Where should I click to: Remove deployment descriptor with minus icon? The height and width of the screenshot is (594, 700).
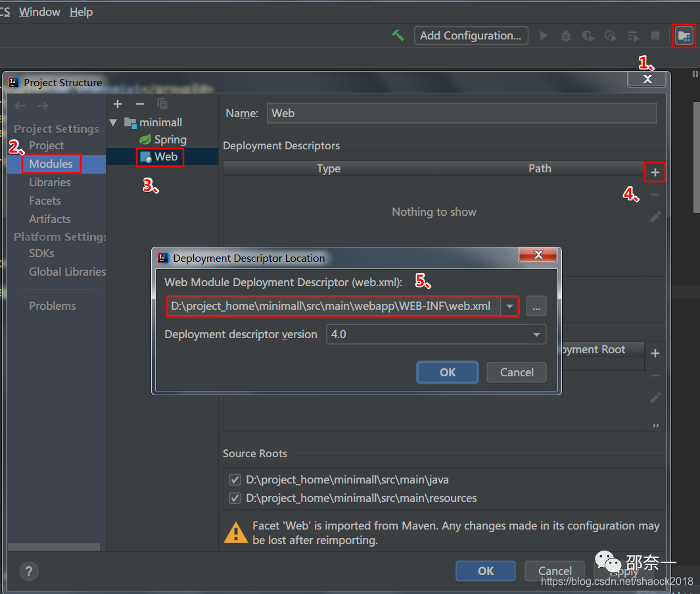click(x=655, y=195)
